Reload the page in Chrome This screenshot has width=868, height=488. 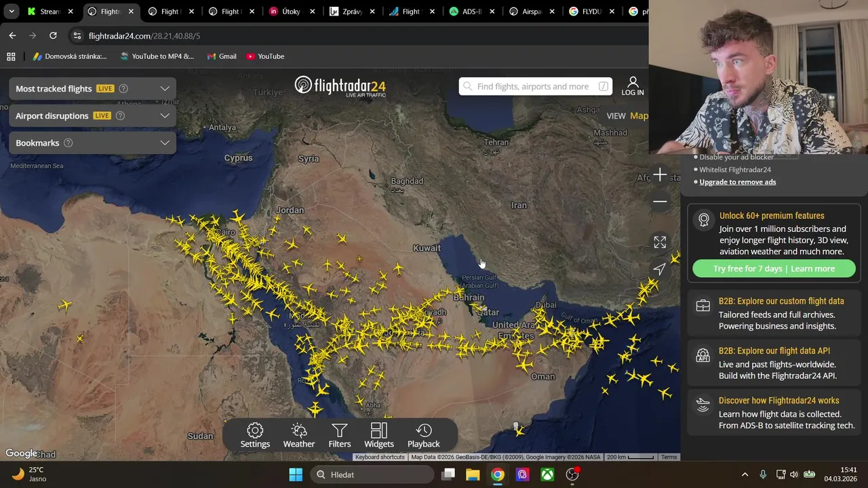point(53,36)
